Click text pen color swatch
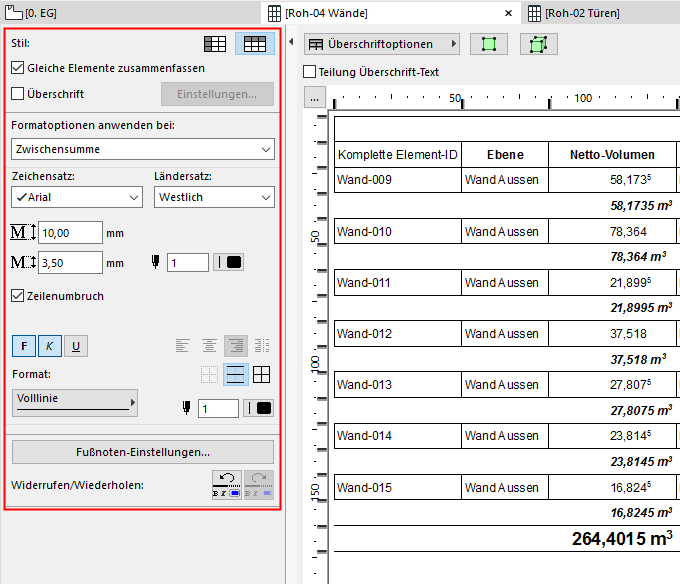This screenshot has width=680, height=584. (229, 262)
